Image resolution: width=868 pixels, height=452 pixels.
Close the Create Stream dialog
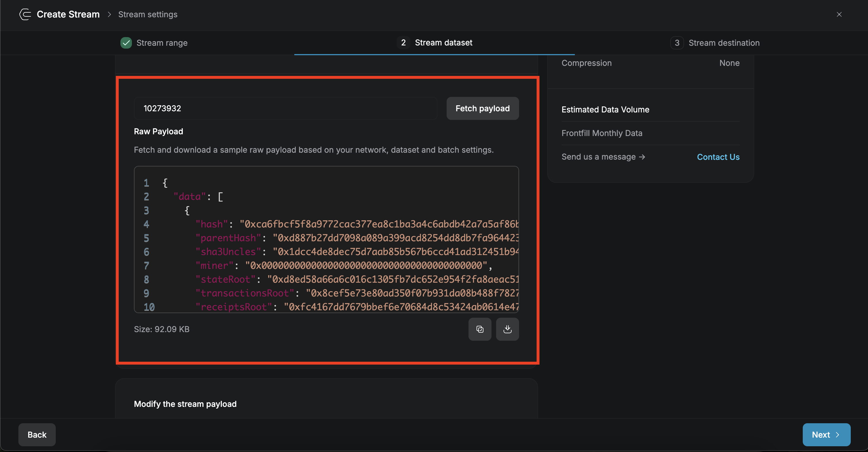[839, 14]
